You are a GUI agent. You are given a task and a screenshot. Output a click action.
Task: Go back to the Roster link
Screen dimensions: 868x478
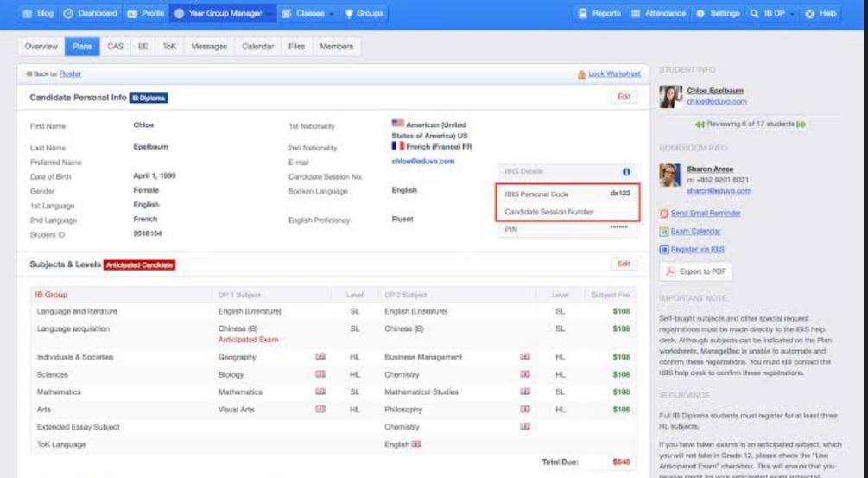(70, 74)
